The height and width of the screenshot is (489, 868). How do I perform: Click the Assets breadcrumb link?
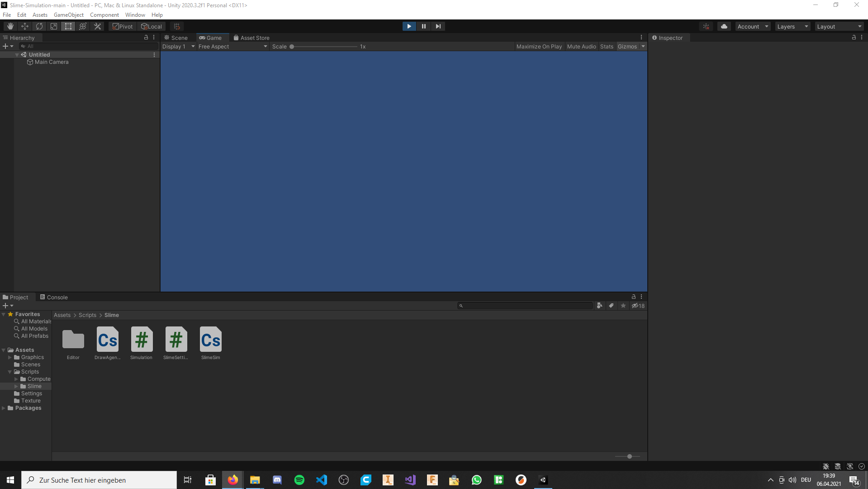click(x=62, y=315)
